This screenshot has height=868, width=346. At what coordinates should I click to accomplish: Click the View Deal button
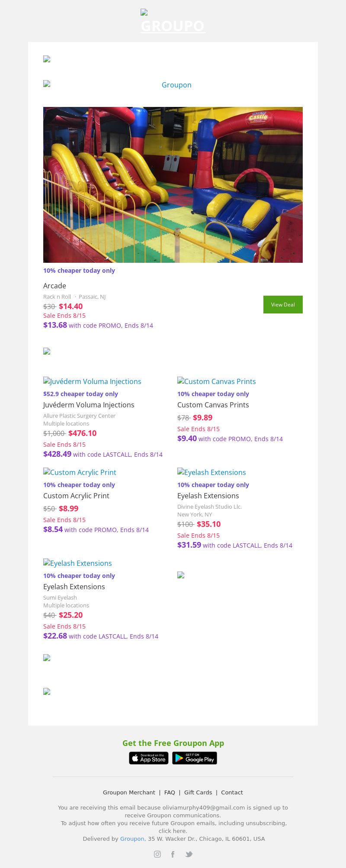[283, 304]
